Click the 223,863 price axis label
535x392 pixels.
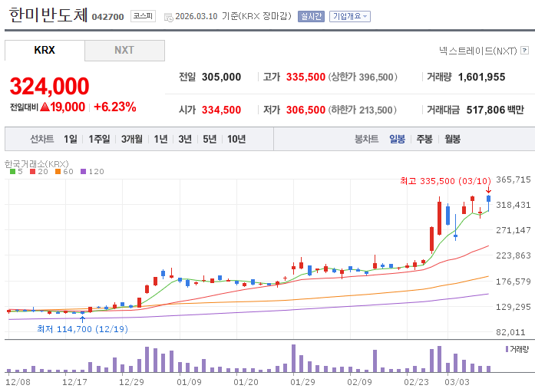514,255
